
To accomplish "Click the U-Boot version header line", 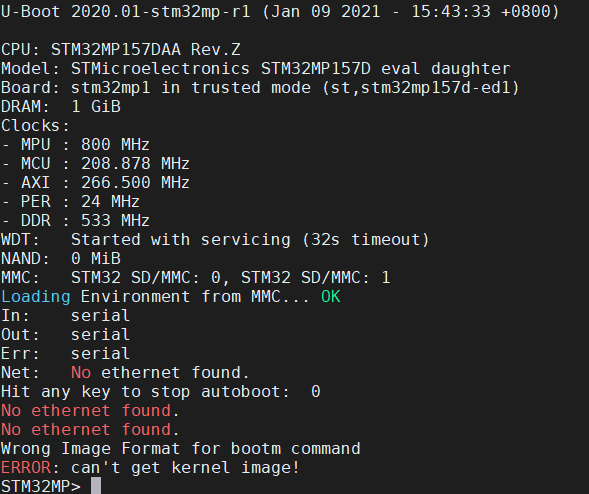I will tap(280, 12).
